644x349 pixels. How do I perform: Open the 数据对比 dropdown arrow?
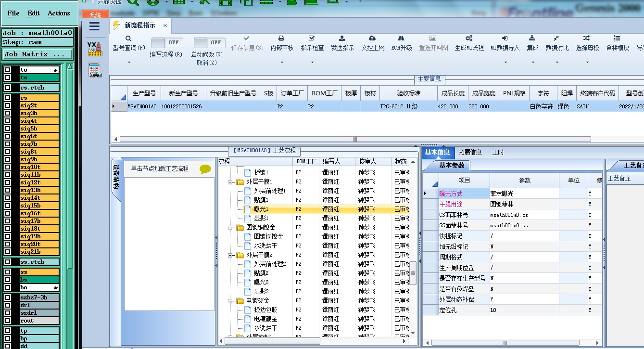[x=557, y=62]
